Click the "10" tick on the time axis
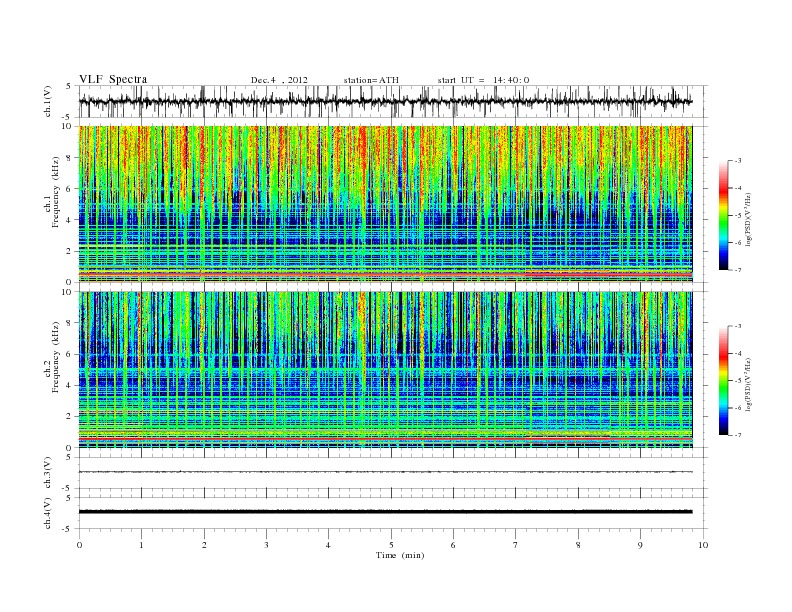 [x=703, y=545]
